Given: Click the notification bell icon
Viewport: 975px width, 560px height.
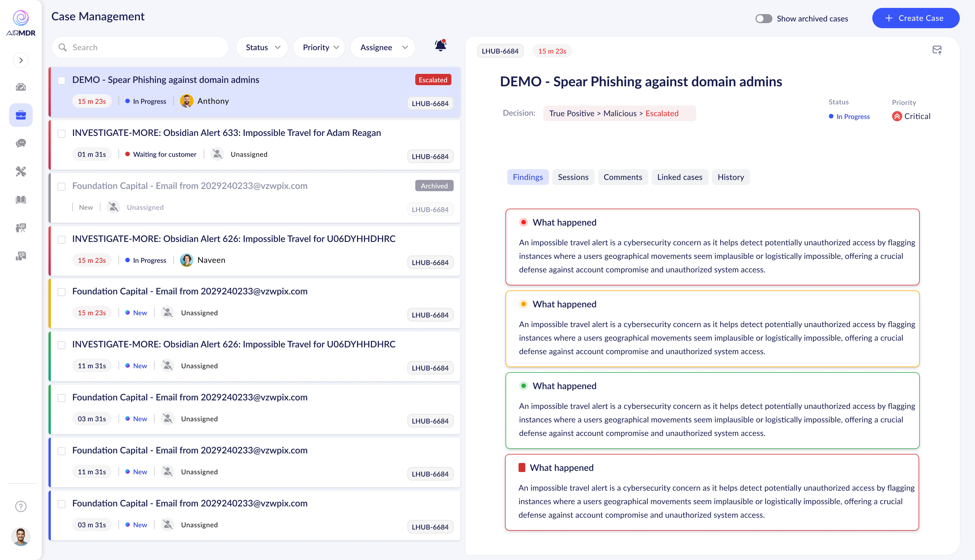Looking at the screenshot, I should point(440,46).
